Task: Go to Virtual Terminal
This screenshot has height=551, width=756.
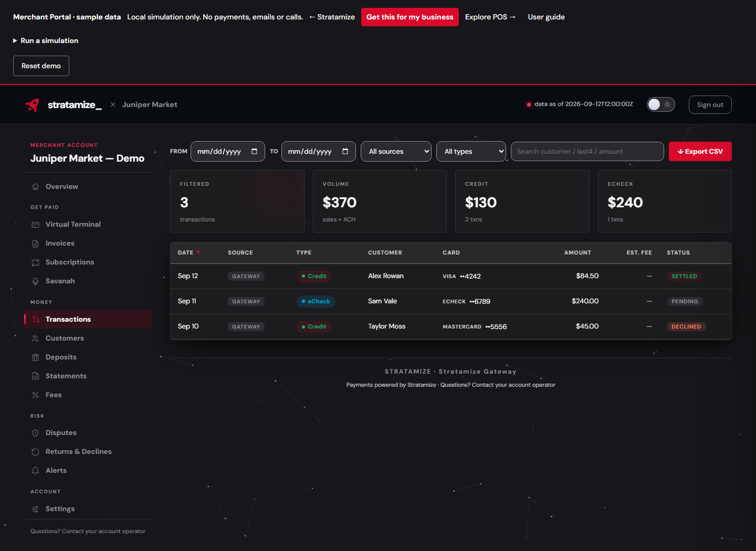Action: click(x=88, y=225)
